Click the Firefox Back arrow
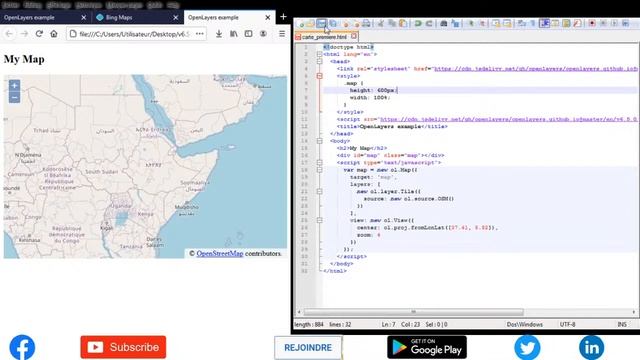The image size is (640, 360). tap(9, 34)
